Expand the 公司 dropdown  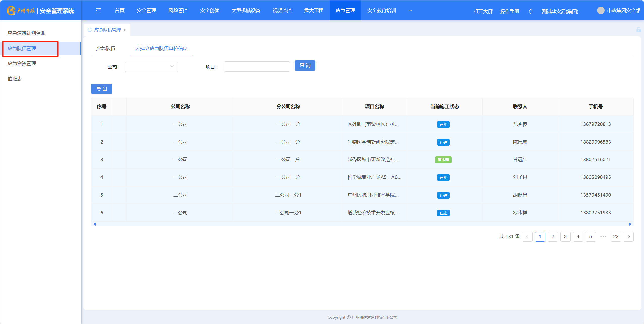tap(151, 67)
